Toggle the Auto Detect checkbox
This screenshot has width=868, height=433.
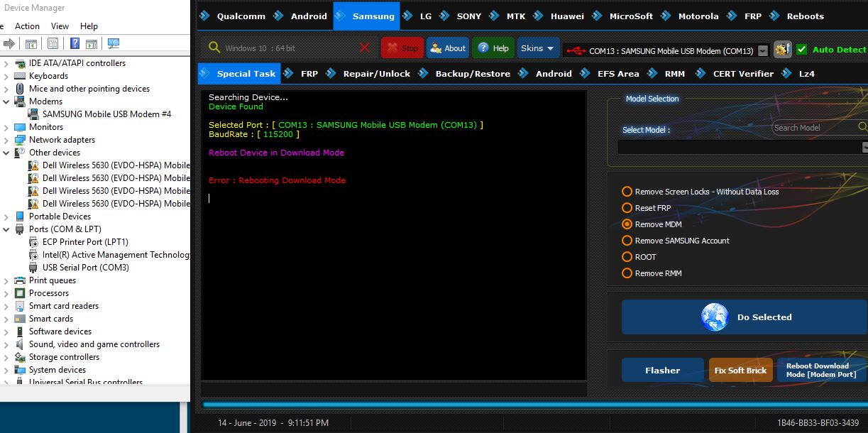802,50
